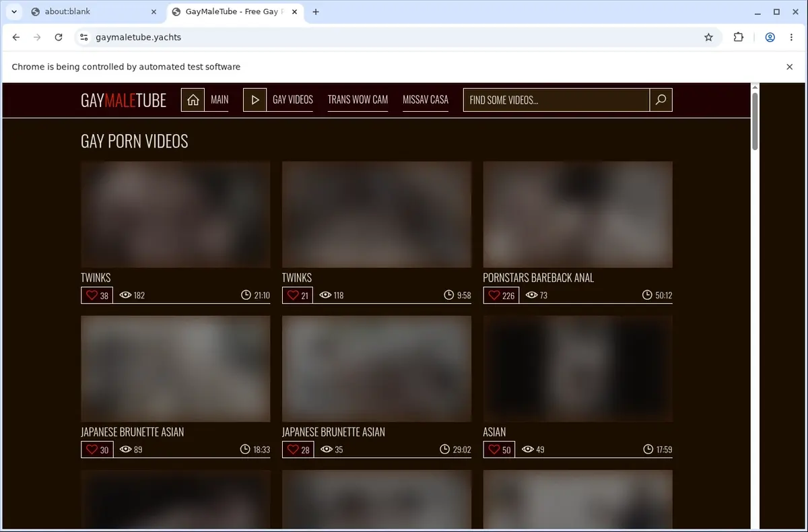View site information icon in address bar
Screen dimensions: 808x532
(x=83, y=38)
